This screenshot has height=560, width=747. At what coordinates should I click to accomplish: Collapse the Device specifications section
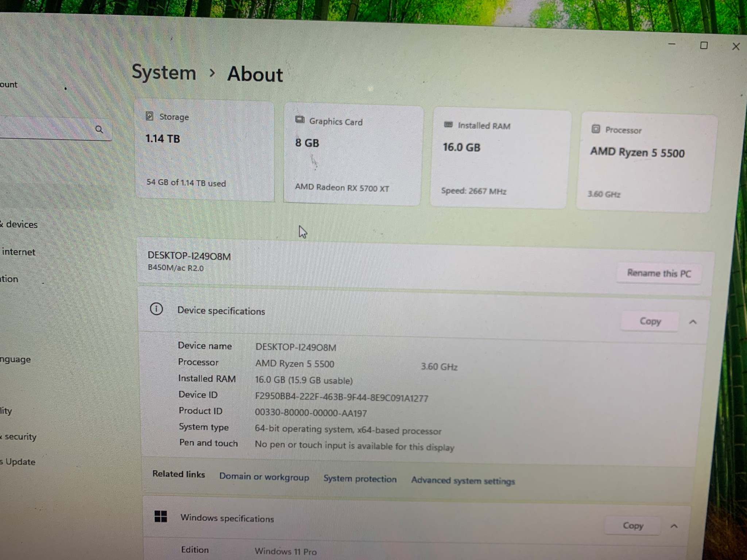pos(693,322)
